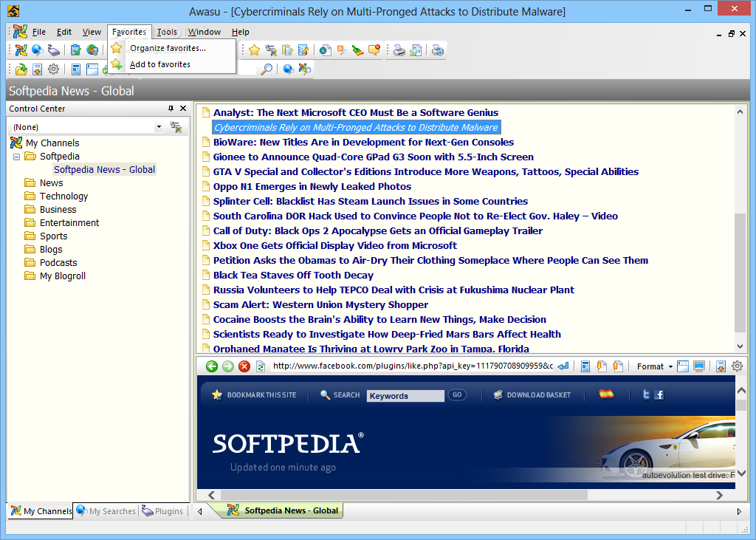Click the red Stop button in browser pane
The image size is (756, 540).
click(x=244, y=366)
